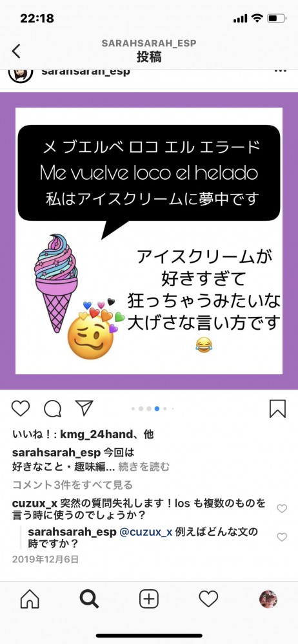This screenshot has height=644, width=298.
Task: Open the activity heart tab
Action: point(208,599)
